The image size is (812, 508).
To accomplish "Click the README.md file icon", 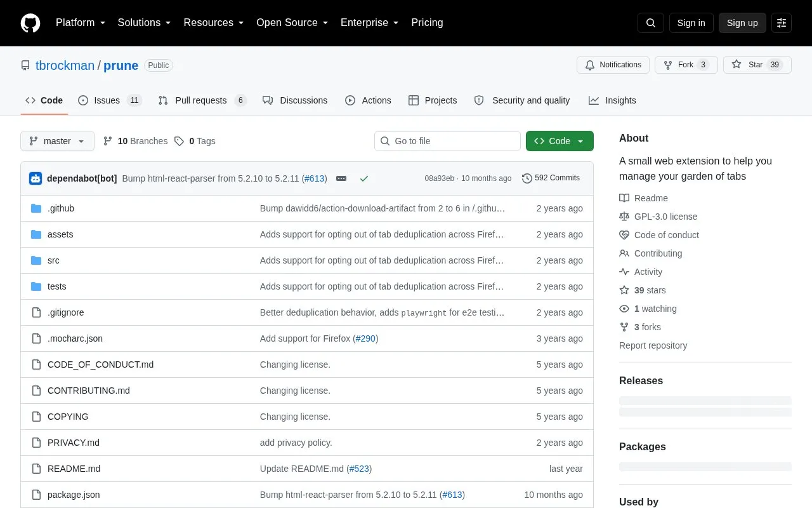I will [x=36, y=469].
